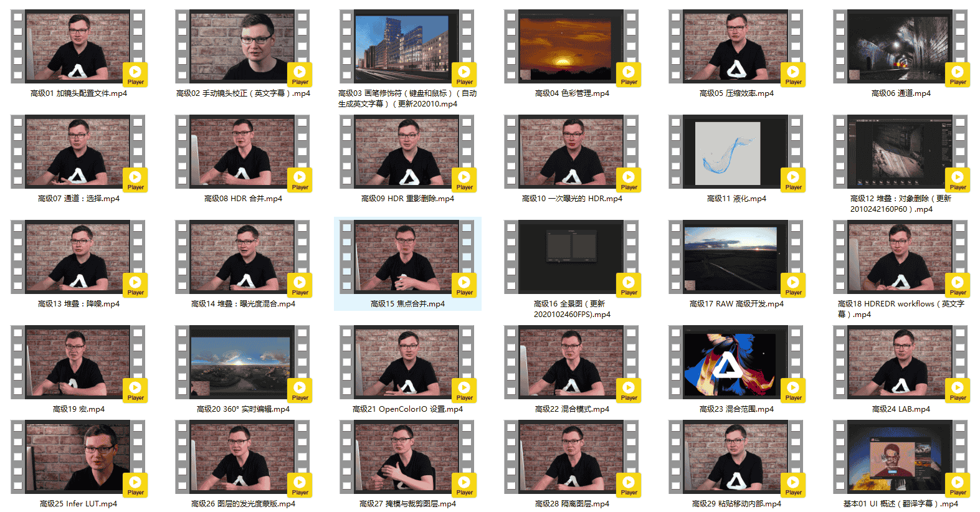Select the file name 高级07 通道：选择.mp4
The width and height of the screenshot is (980, 512).
point(78,199)
